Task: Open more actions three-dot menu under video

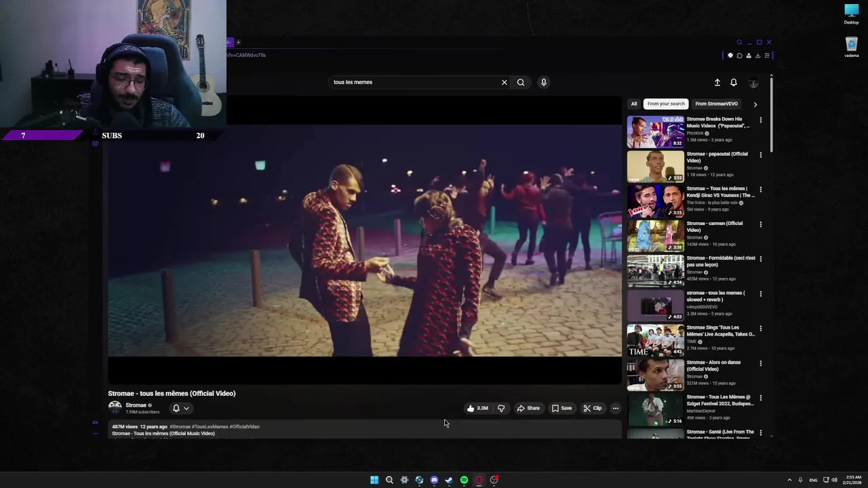Action: [616, 408]
